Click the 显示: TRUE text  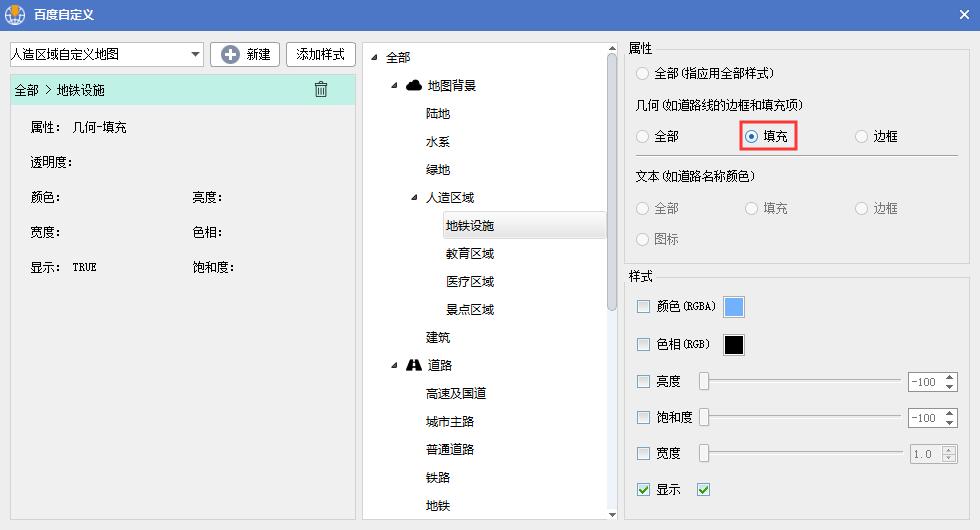pos(63,268)
